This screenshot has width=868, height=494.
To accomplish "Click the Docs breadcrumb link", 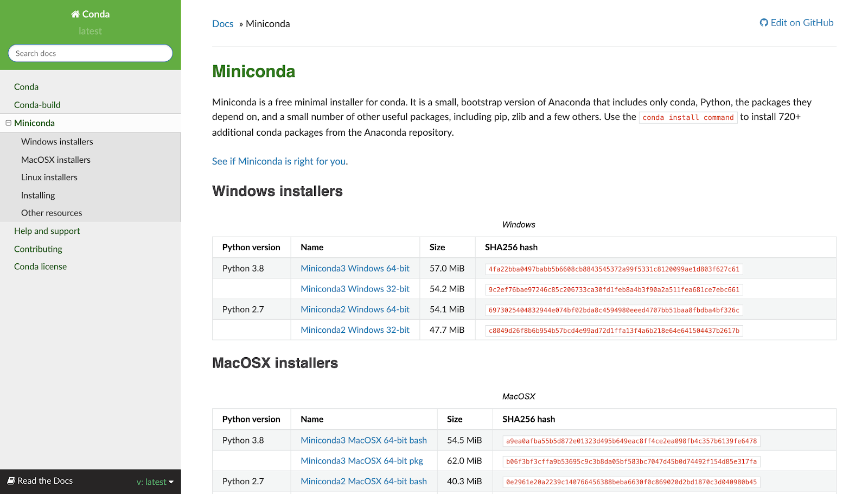I will pyautogui.click(x=223, y=24).
